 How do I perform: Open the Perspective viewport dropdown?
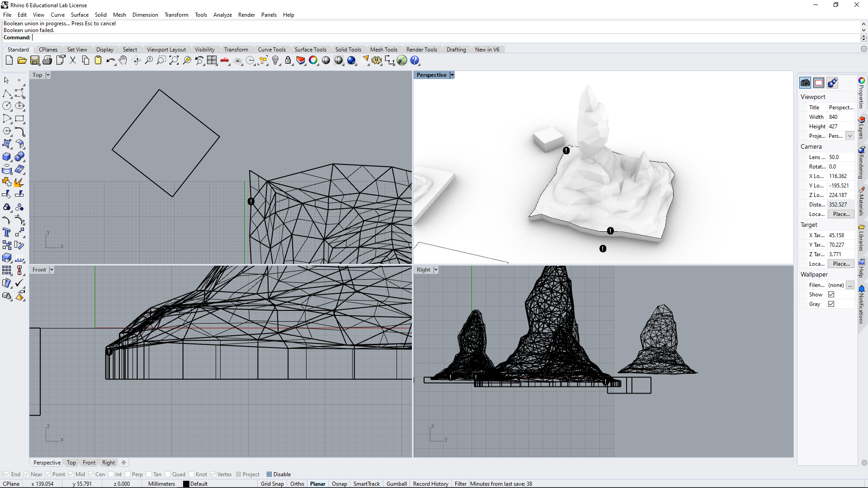click(452, 75)
